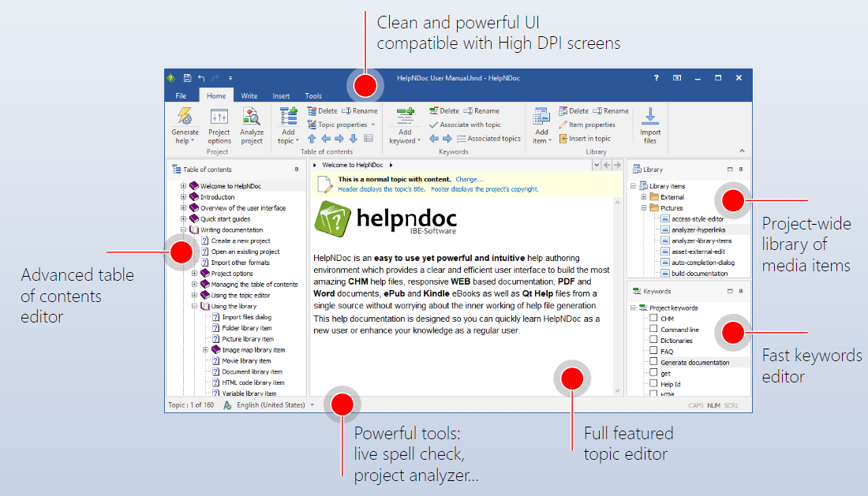This screenshot has width=868, height=496.
Task: Click Delete in the Keywords group
Action: coord(444,111)
